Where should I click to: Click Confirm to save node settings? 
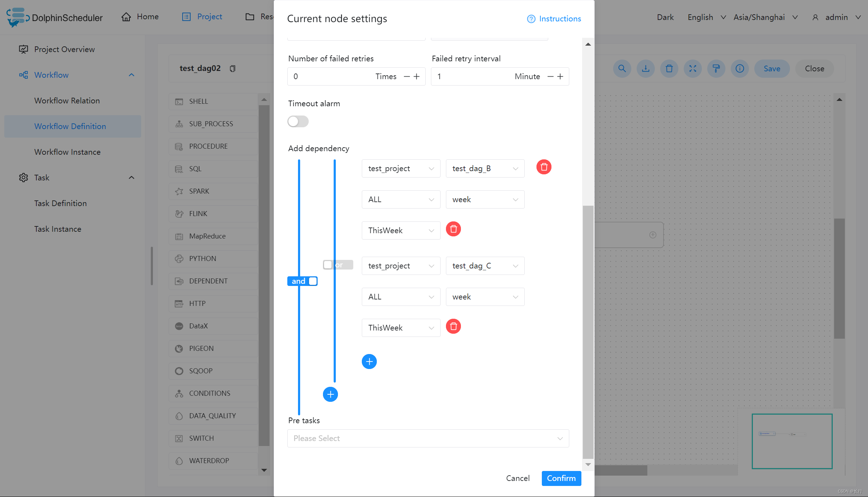coord(560,478)
